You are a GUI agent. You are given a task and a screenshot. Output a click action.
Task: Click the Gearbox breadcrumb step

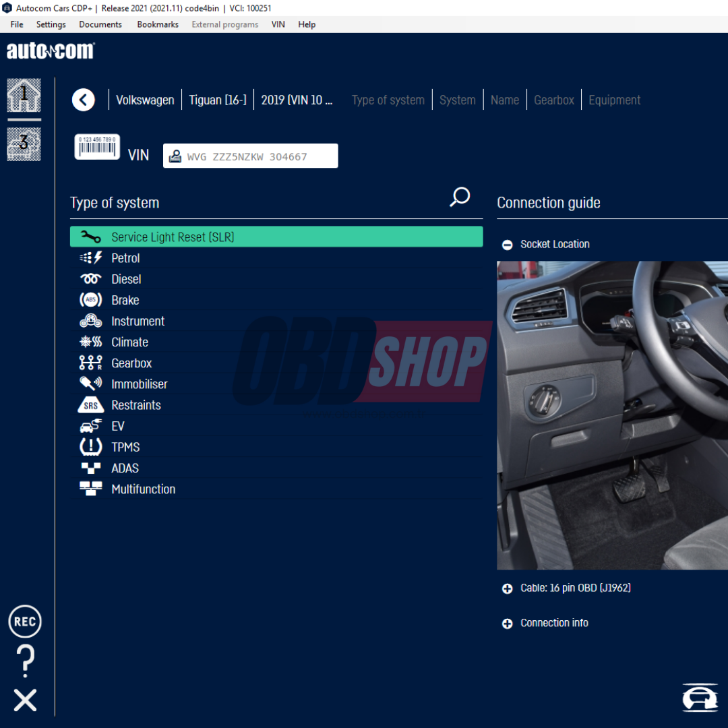[554, 100]
